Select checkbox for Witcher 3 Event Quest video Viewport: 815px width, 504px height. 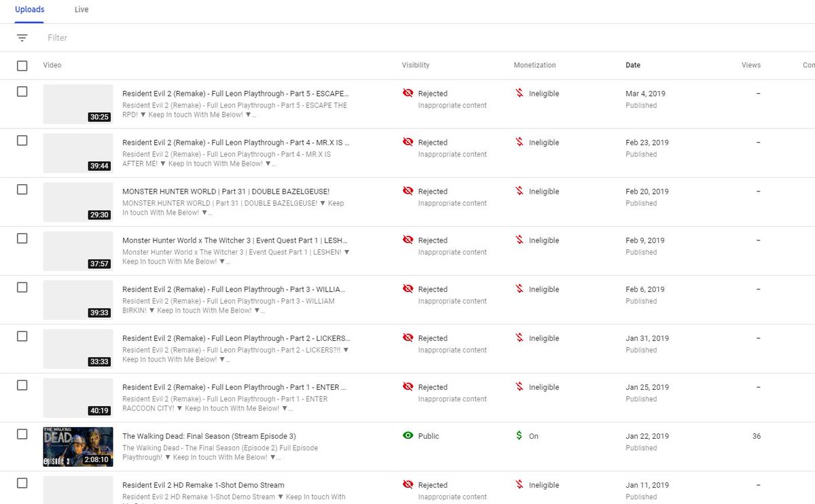coord(22,238)
